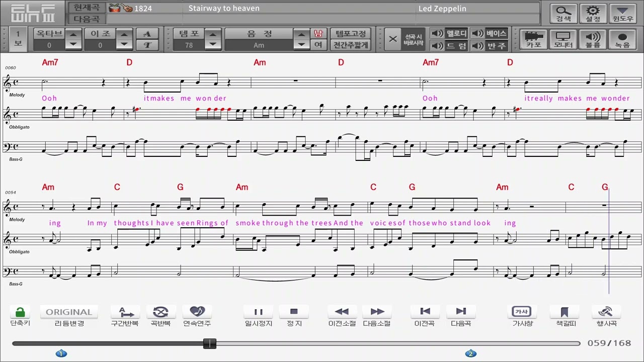This screenshot has width=644, height=362.
Task: Enable 곡반복 song repeat
Action: 160,312
